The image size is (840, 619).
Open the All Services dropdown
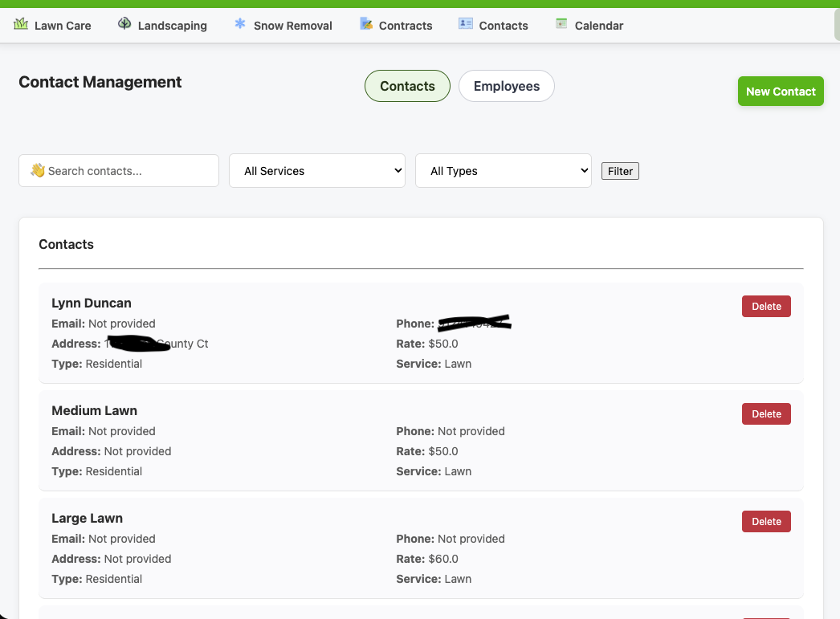pos(317,171)
